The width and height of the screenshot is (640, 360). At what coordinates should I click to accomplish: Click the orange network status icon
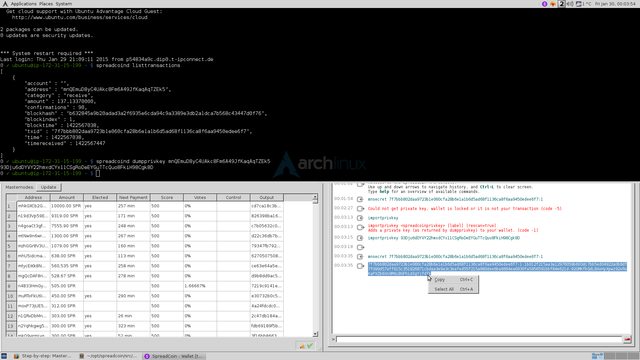point(302,346)
